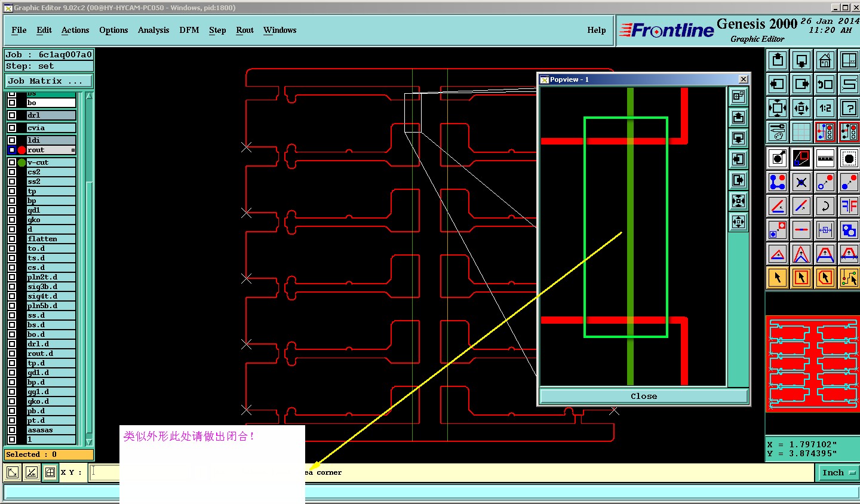Click the first orange arrow select pointer tool

(x=778, y=278)
